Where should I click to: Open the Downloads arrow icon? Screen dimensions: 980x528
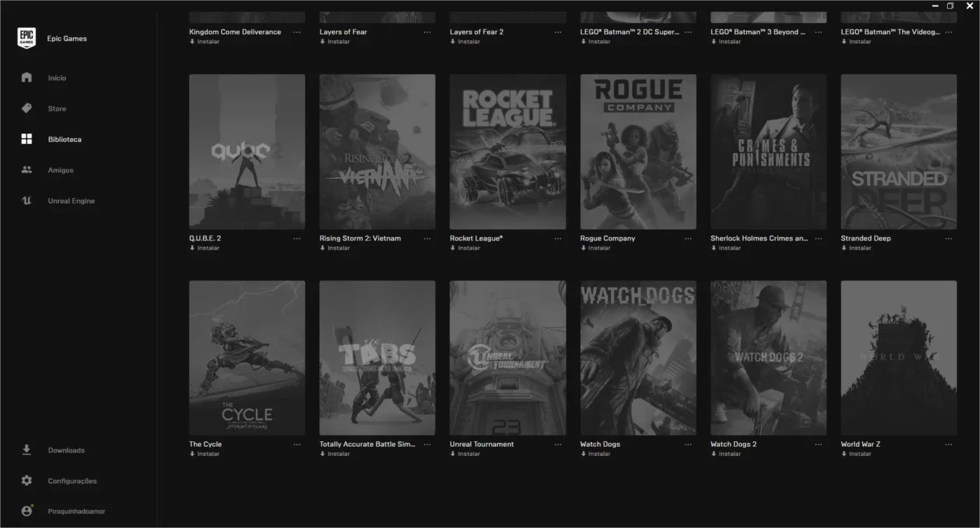(27, 450)
